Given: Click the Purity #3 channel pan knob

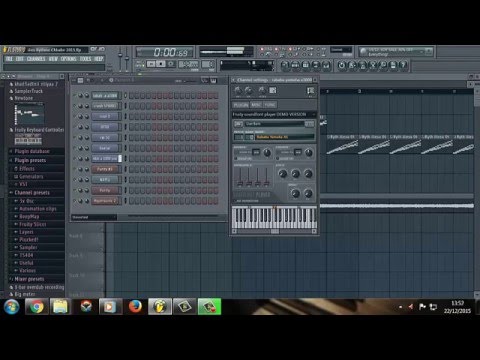Looking at the screenshot, I should pos(80,169).
